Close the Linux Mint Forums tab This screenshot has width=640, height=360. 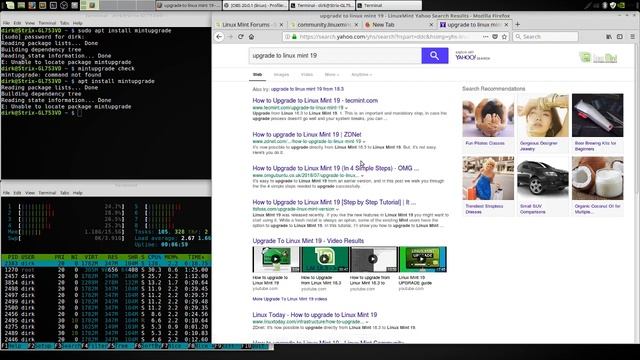[x=281, y=25]
